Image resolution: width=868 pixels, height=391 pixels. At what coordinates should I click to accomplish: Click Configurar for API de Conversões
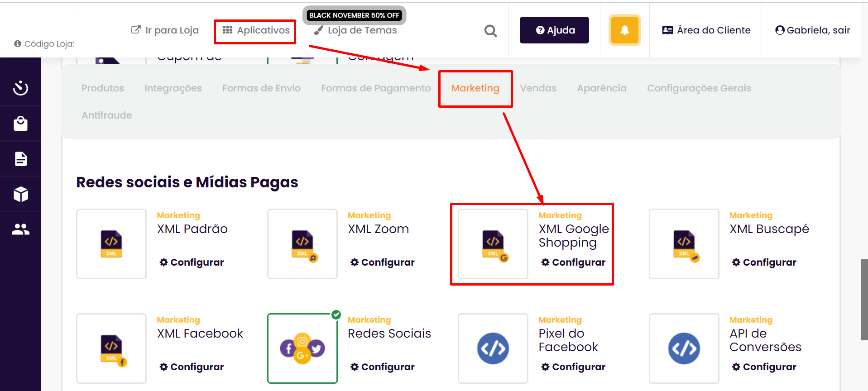click(764, 367)
